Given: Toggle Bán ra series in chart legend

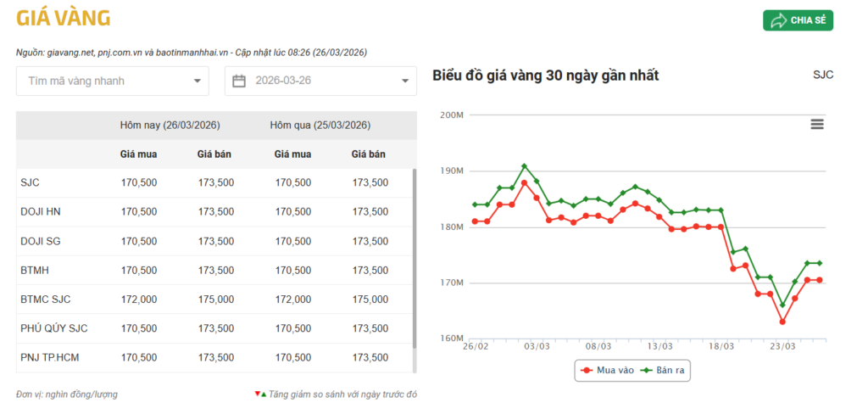Looking at the screenshot, I should click(666, 370).
